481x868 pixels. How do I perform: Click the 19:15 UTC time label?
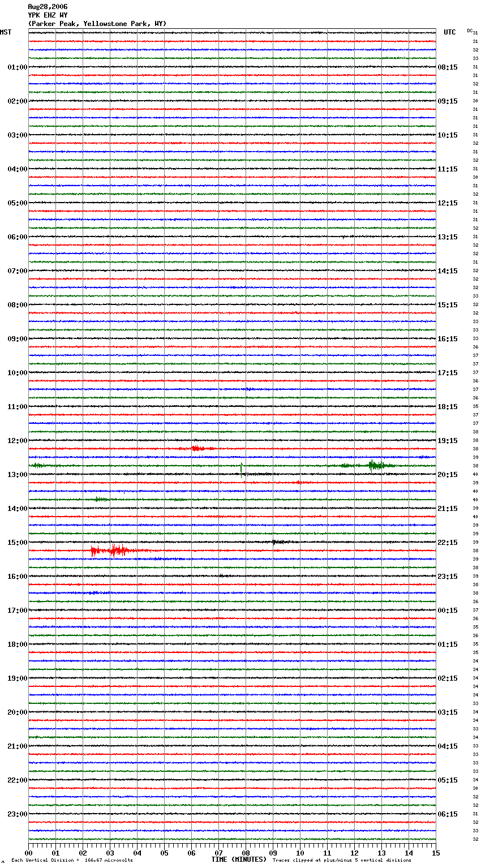click(x=448, y=441)
